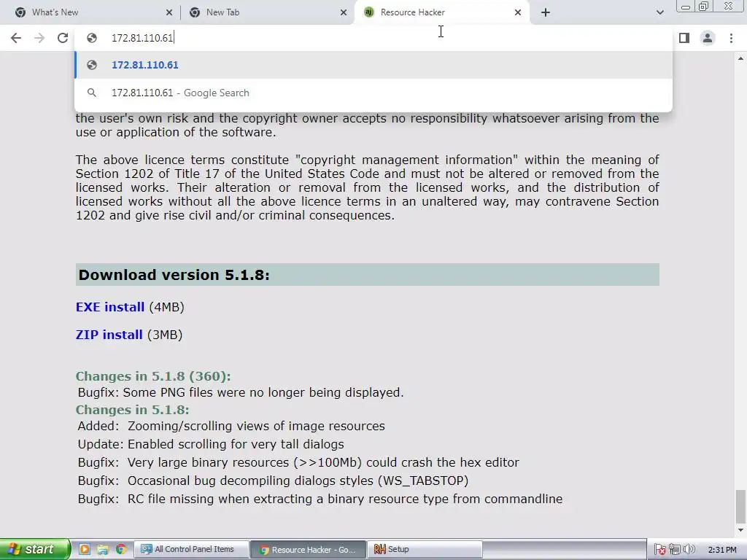Close the New Tab tab
This screenshot has width=747, height=560.
pyautogui.click(x=344, y=12)
